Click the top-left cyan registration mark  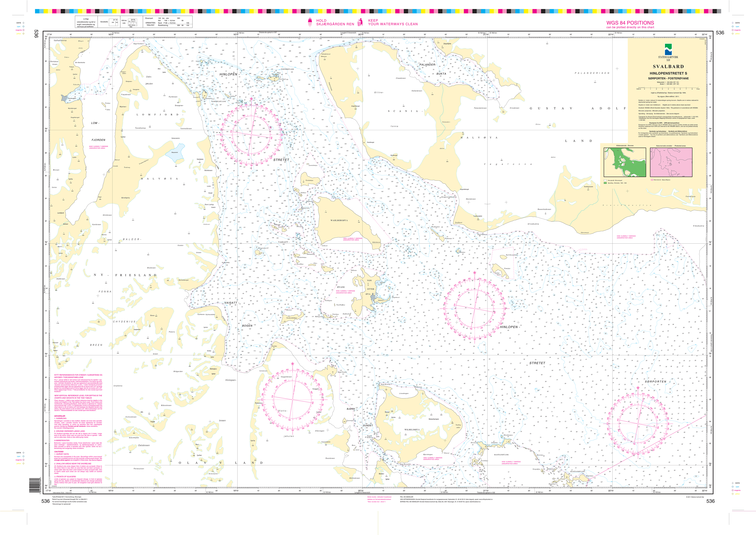[x=23, y=27]
